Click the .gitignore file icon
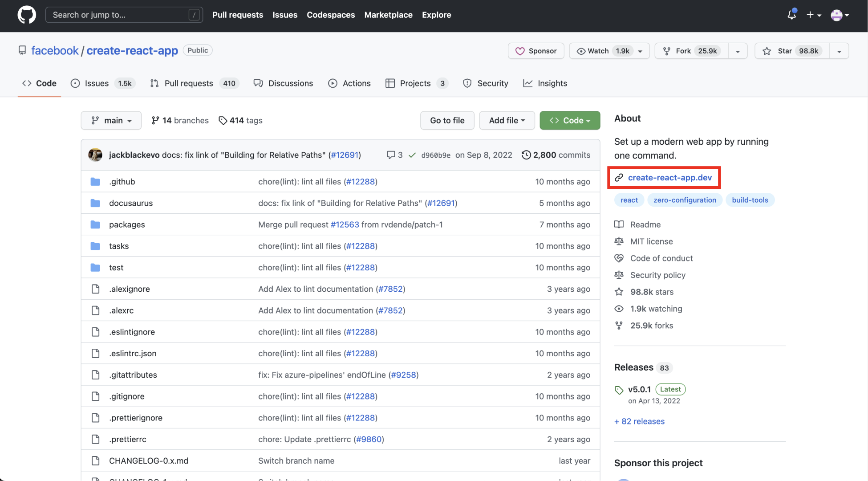Screen dimensions: 868x481 tap(95, 396)
